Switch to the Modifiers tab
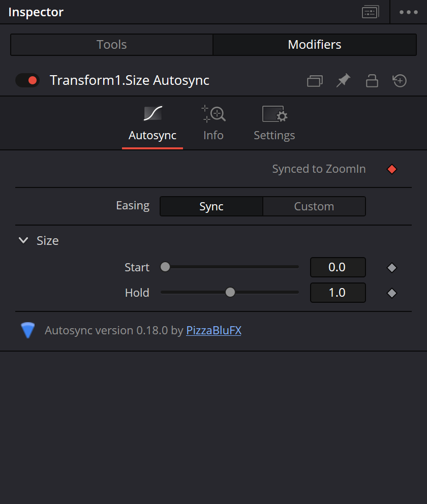The height and width of the screenshot is (504, 427). [315, 45]
